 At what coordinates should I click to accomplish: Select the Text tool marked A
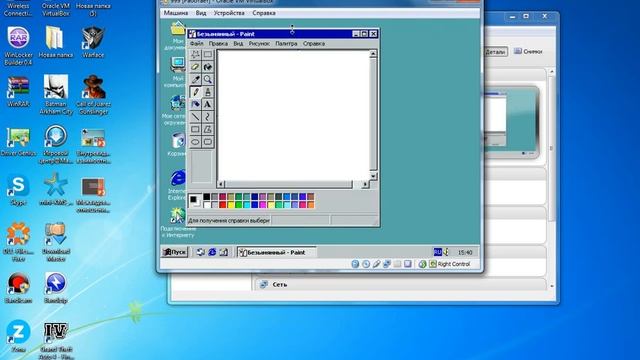click(x=208, y=104)
